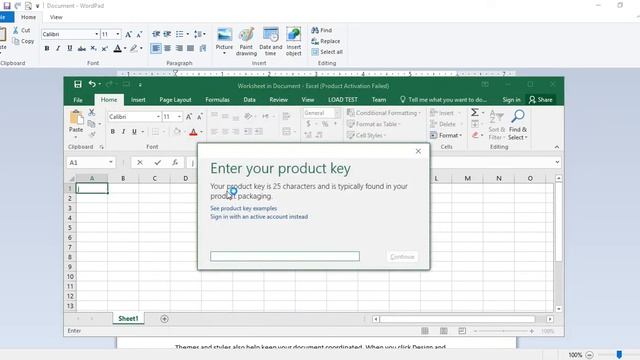640x360 pixels.
Task: Open See product key examples link
Action: click(243, 208)
